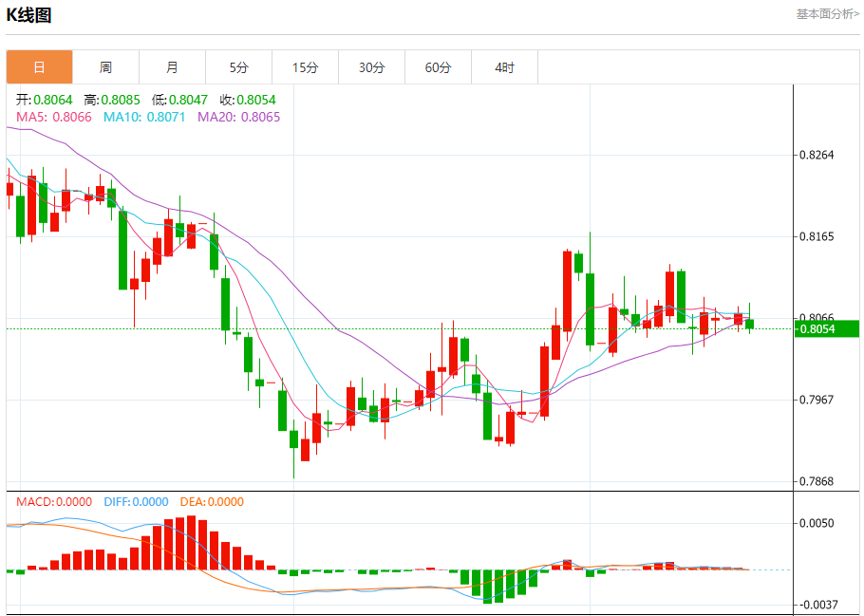Open the 60分 interval tab
Viewport: 864px width, 616px height.
(x=438, y=67)
